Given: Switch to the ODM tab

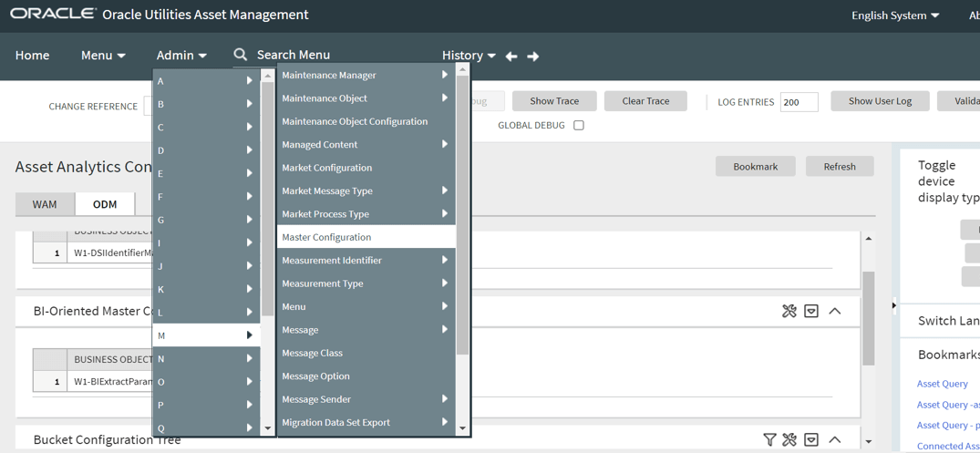Looking at the screenshot, I should 105,203.
